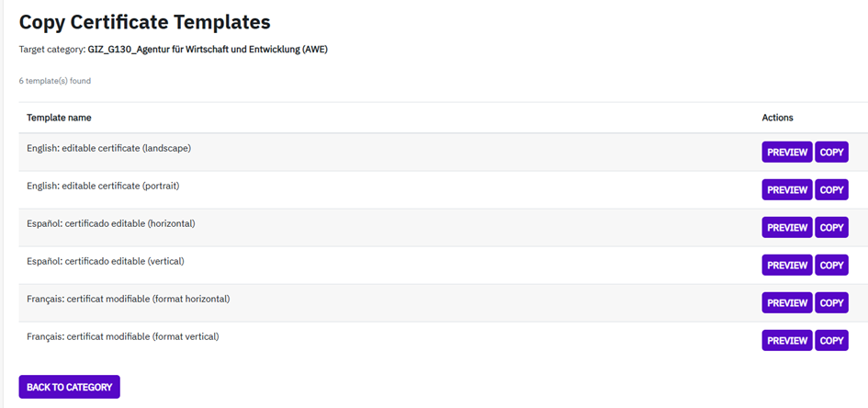Select the Español vertical certificate row text
Image resolution: width=868 pixels, height=408 pixels.
(106, 261)
